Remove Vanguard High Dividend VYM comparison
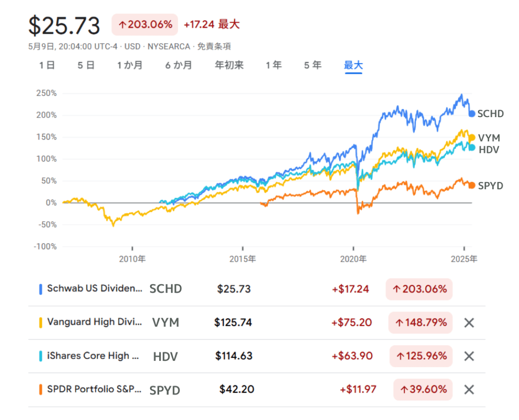This screenshot has width=519, height=420. 469,323
